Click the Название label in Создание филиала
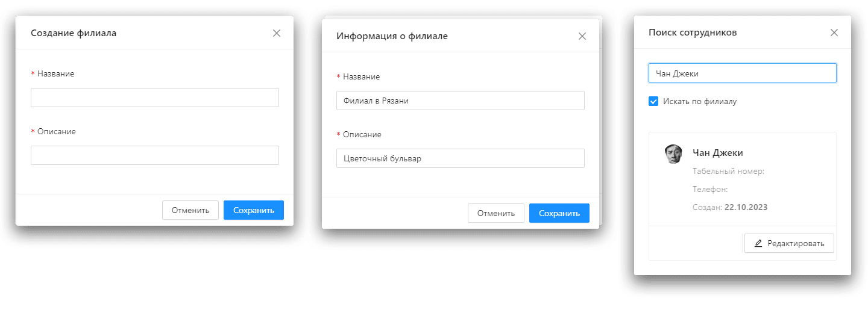Viewport: 868px width, 313px height. [55, 73]
